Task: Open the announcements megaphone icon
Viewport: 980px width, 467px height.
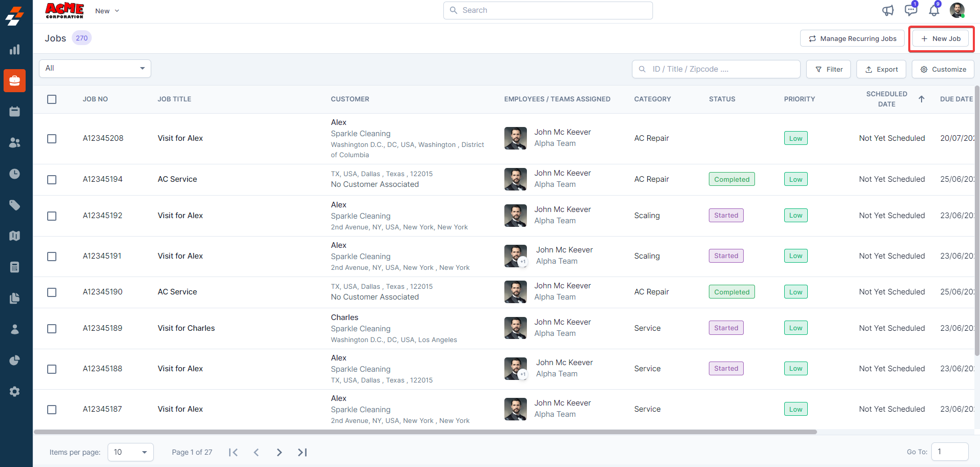Action: [888, 11]
